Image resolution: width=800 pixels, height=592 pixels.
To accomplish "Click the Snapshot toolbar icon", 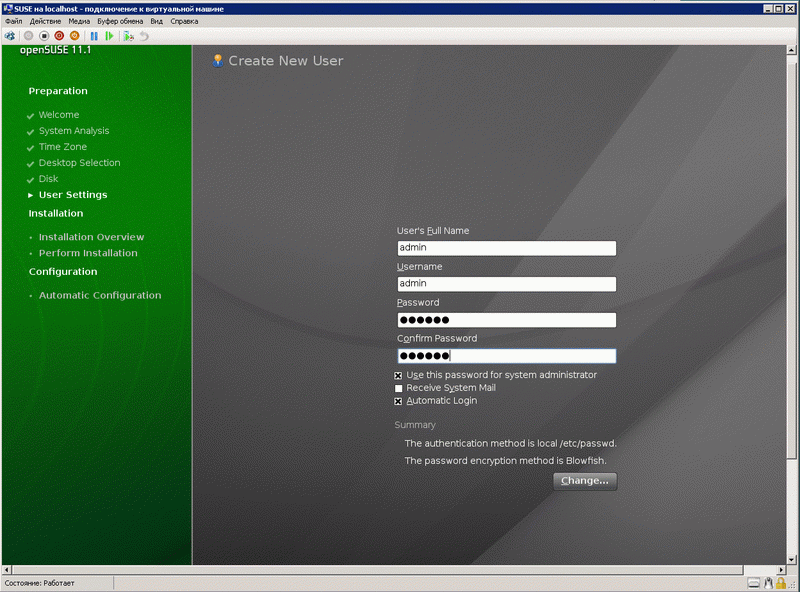I will coord(129,36).
